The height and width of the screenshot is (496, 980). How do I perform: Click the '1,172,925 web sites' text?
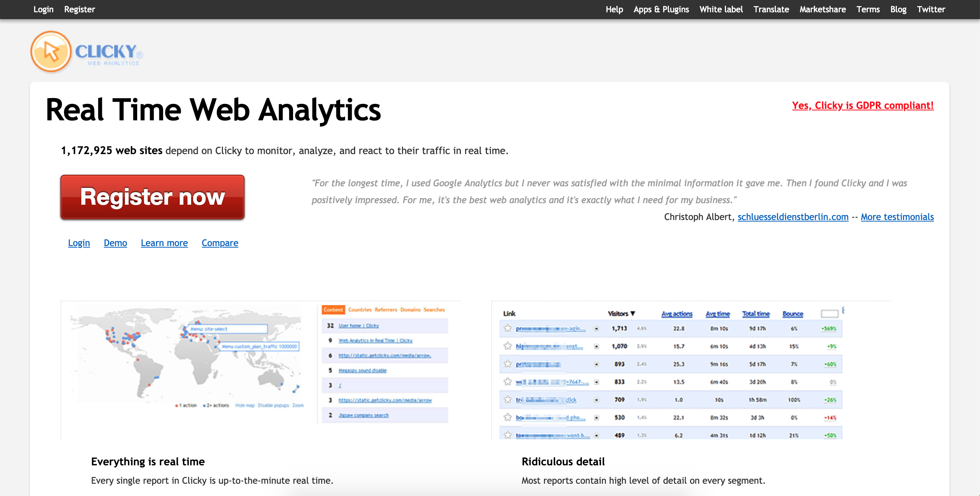click(x=112, y=151)
